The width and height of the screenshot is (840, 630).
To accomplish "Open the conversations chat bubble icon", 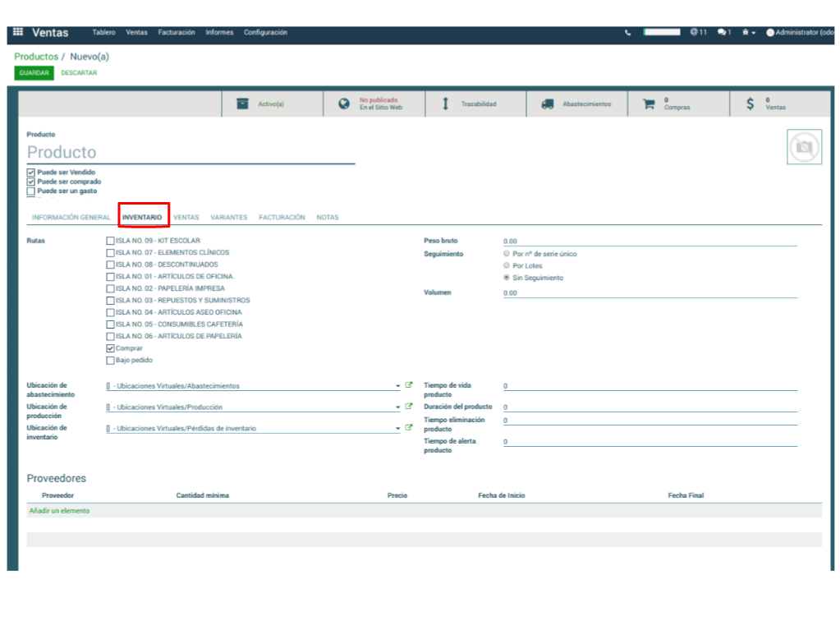I will click(722, 32).
